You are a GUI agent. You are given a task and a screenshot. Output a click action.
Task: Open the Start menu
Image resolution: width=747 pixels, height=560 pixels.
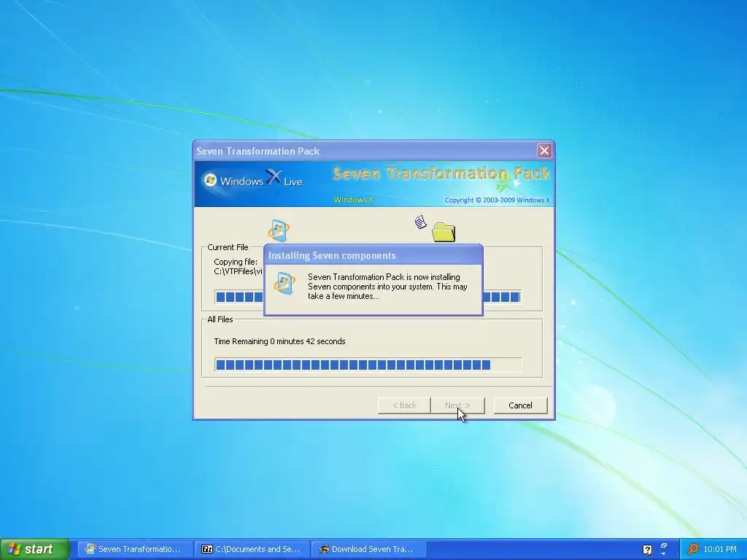tap(34, 549)
